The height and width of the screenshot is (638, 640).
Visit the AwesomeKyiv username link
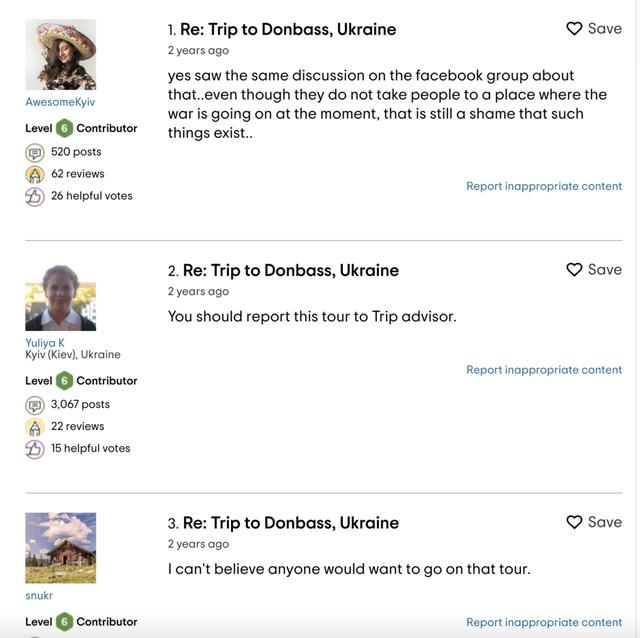tap(60, 102)
